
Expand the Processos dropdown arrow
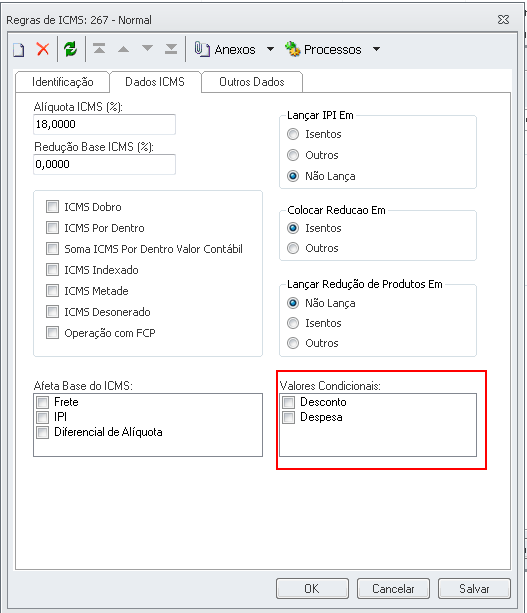click(376, 49)
